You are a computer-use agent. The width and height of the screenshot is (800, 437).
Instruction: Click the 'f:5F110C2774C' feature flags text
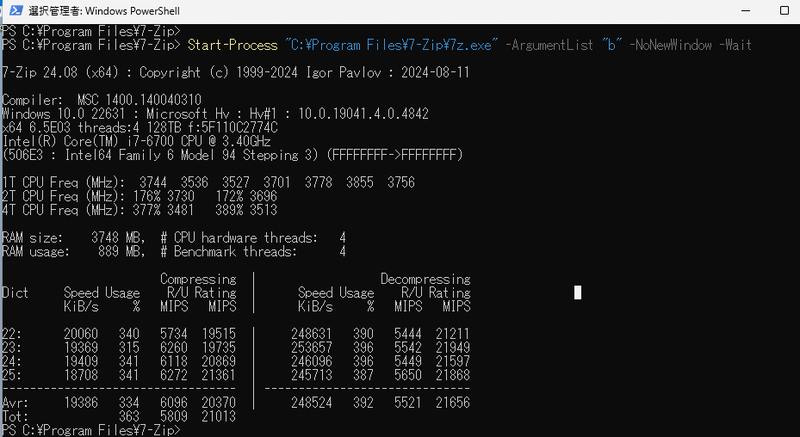(232, 127)
